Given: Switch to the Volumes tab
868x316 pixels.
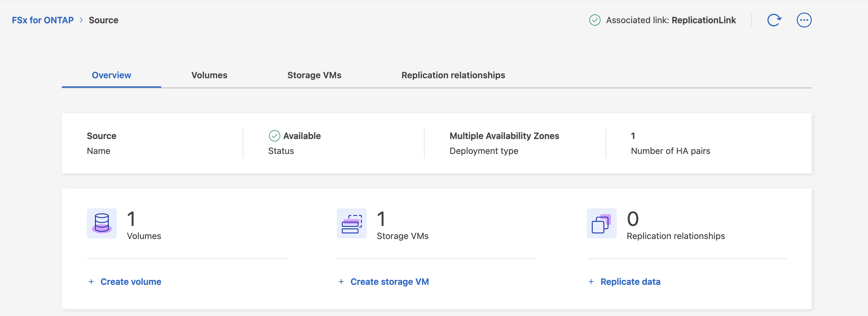Looking at the screenshot, I should (209, 75).
